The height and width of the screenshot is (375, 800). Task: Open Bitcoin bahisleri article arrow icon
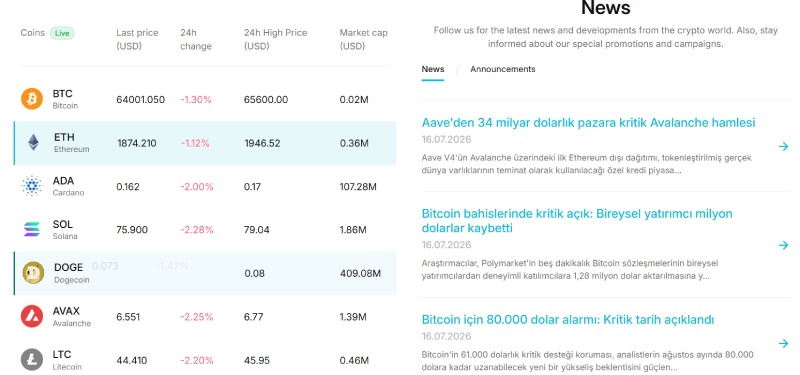pos(783,245)
